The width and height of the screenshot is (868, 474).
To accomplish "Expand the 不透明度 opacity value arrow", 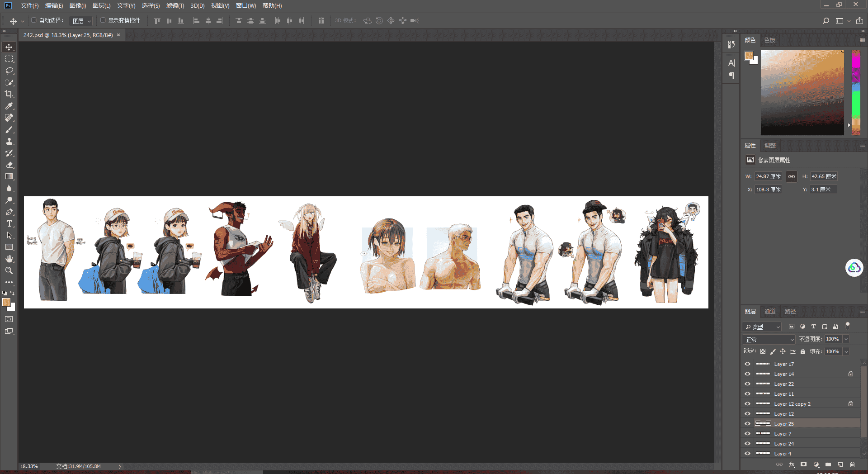I will click(846, 339).
